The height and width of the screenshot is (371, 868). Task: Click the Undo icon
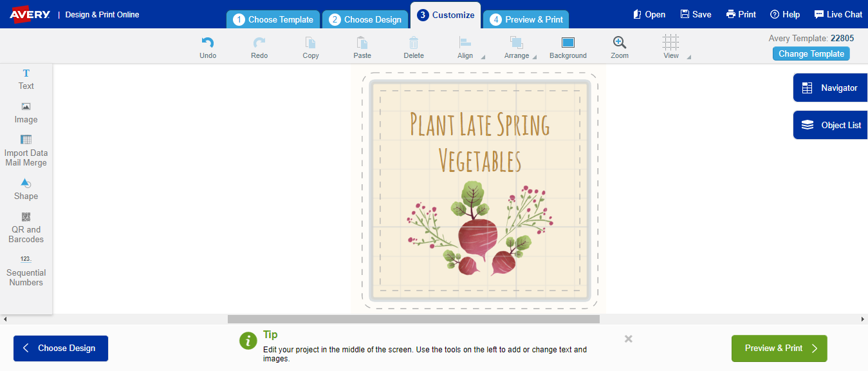(x=208, y=43)
